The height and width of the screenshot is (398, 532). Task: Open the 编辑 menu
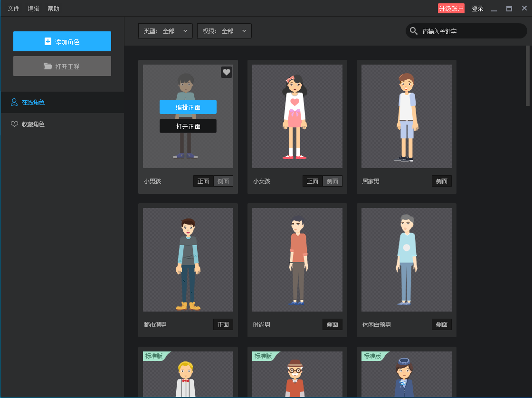(x=33, y=9)
